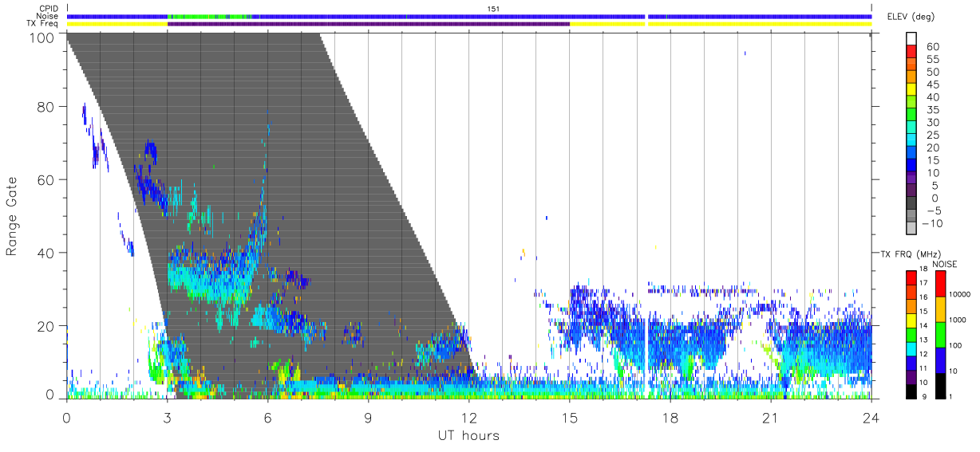This screenshot has height=452, width=980.
Task: Pick the red segment of the ELEV color bar
Action: pos(913,52)
